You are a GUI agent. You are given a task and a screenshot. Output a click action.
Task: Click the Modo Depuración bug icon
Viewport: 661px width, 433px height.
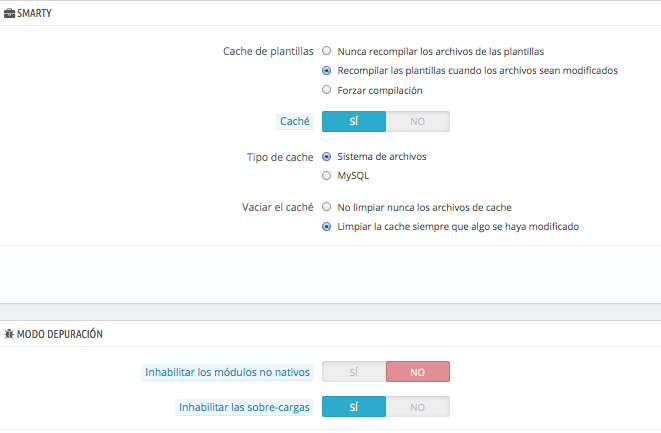click(9, 334)
